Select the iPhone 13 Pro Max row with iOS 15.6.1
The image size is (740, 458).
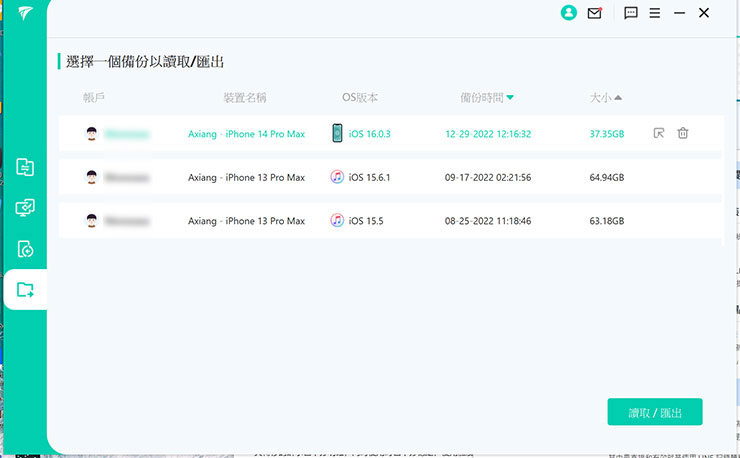(x=390, y=177)
